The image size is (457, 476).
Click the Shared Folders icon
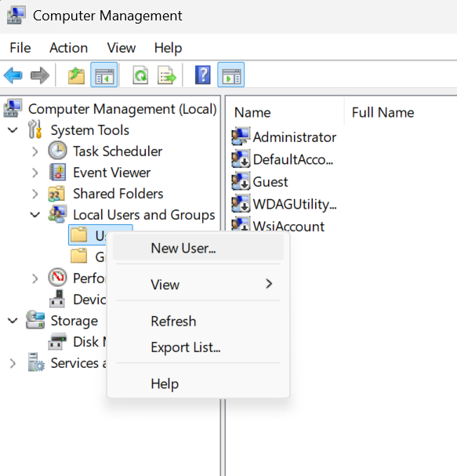click(56, 194)
